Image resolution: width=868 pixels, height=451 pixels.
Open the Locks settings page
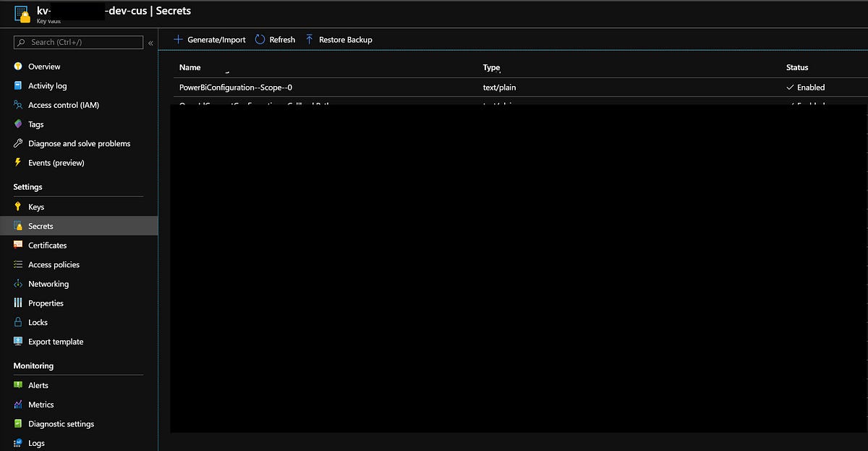coord(36,322)
